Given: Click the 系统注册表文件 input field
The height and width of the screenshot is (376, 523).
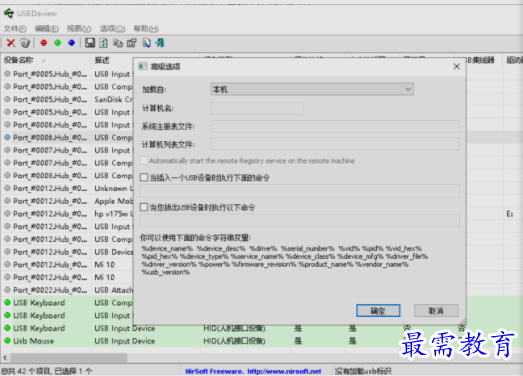Looking at the screenshot, I should [335, 126].
